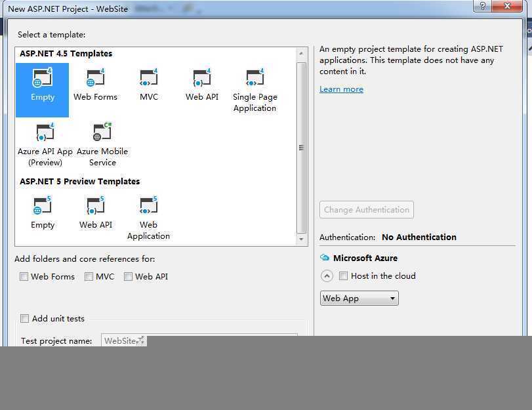Viewport: 532px width, 410px height.
Task: Select Azure Mobile Service template
Action: [x=102, y=144]
